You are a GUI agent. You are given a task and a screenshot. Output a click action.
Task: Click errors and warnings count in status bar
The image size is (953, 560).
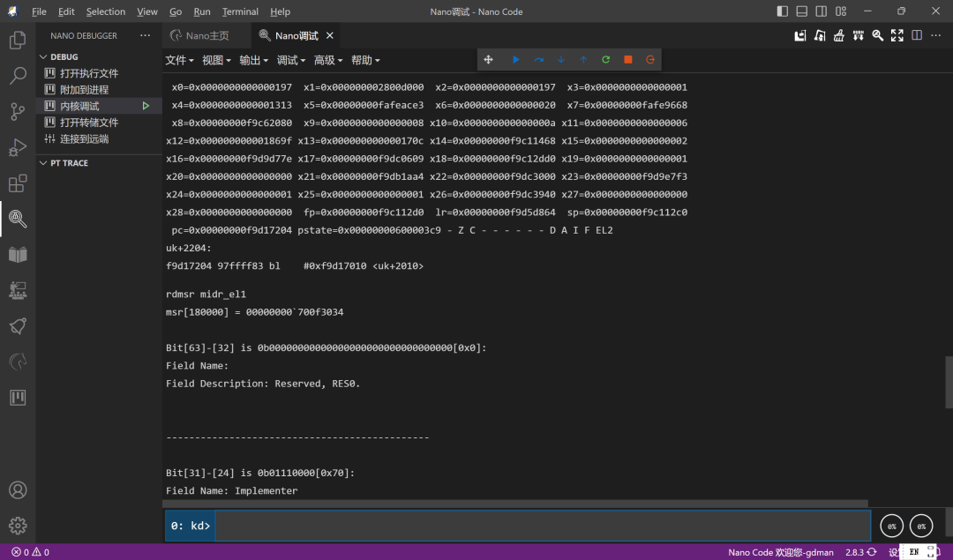(x=30, y=552)
